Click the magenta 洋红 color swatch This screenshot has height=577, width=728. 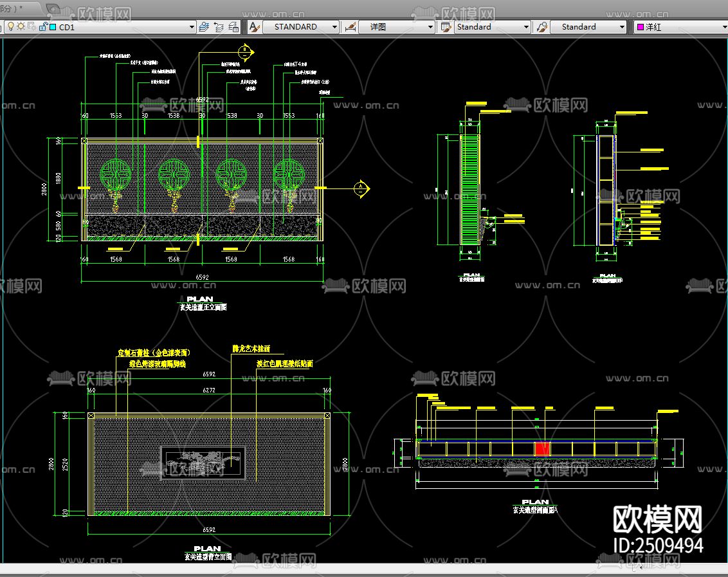click(x=641, y=27)
